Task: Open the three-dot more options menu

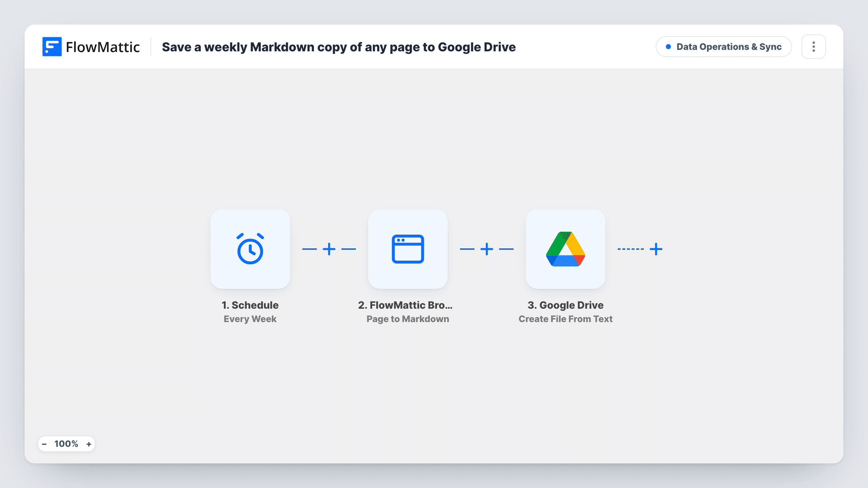Action: coord(814,47)
